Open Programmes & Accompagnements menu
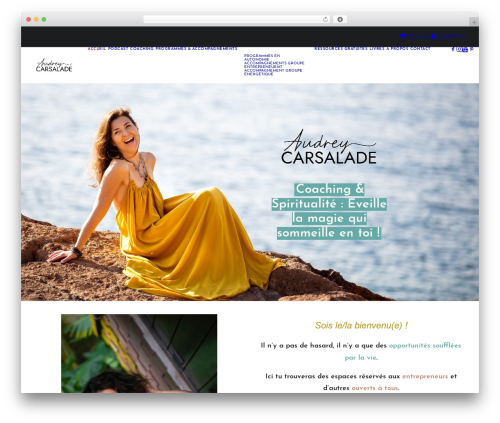The width and height of the screenshot is (500, 423). [196, 49]
